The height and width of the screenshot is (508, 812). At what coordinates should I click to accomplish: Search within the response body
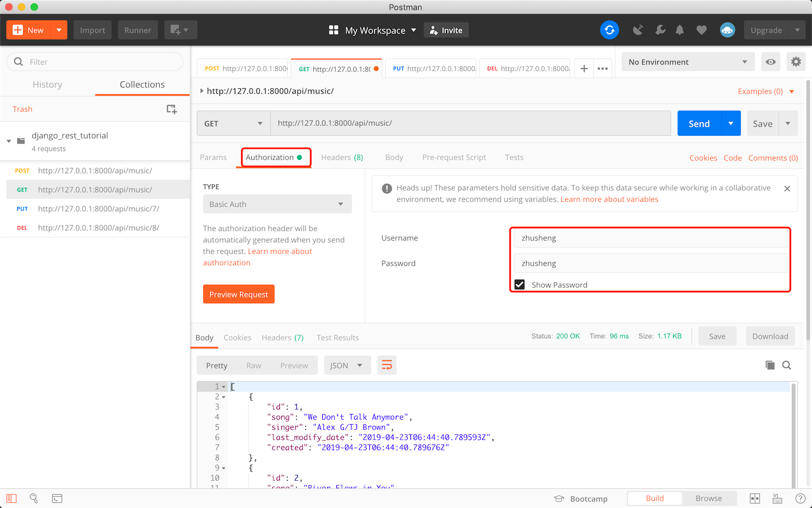coord(787,365)
